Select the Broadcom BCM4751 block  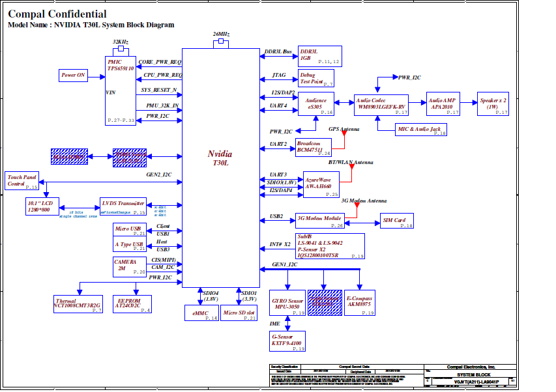314,147
